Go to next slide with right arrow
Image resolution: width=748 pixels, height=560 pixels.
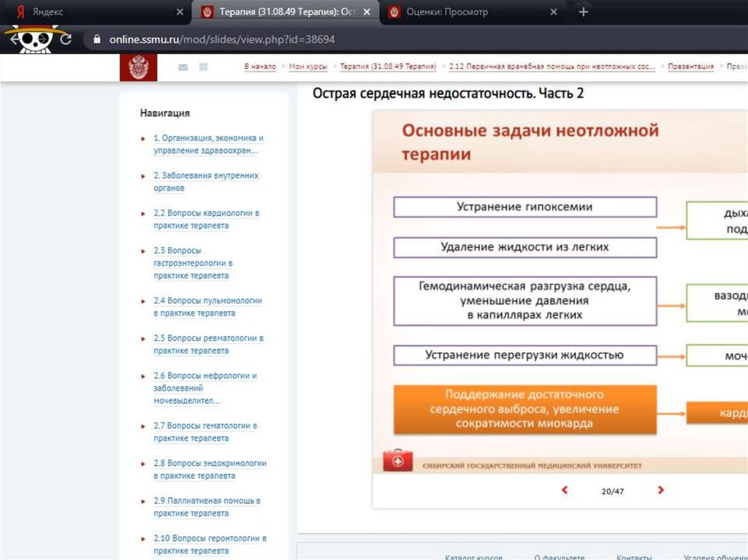(660, 490)
